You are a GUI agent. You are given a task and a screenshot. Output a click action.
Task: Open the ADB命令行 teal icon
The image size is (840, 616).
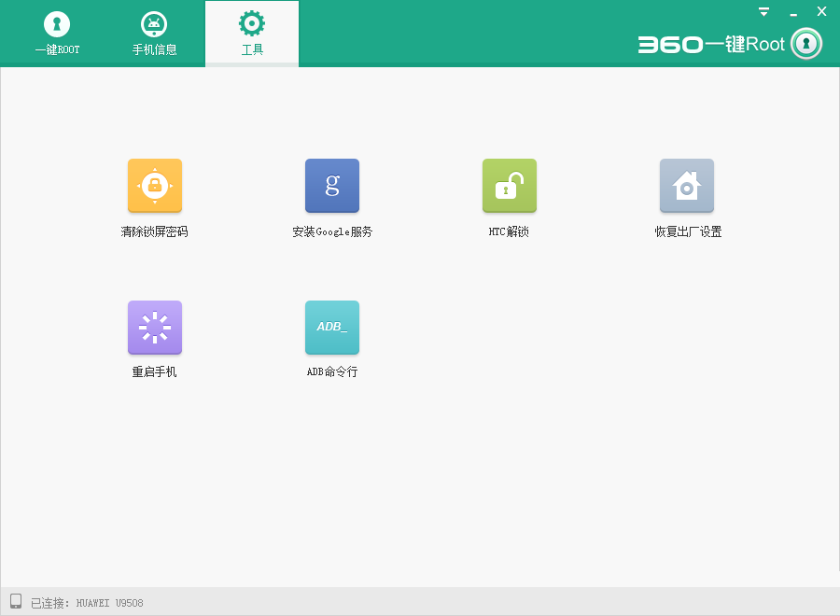click(x=332, y=328)
